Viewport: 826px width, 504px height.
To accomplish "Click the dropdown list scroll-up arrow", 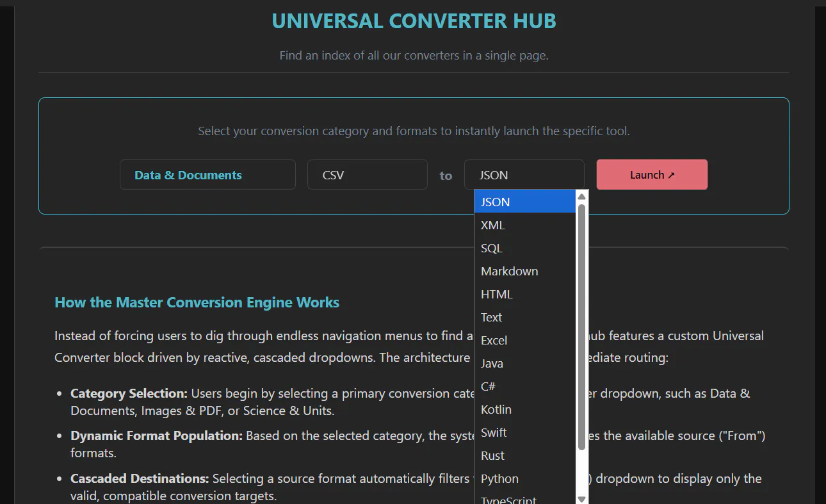I will [x=581, y=197].
